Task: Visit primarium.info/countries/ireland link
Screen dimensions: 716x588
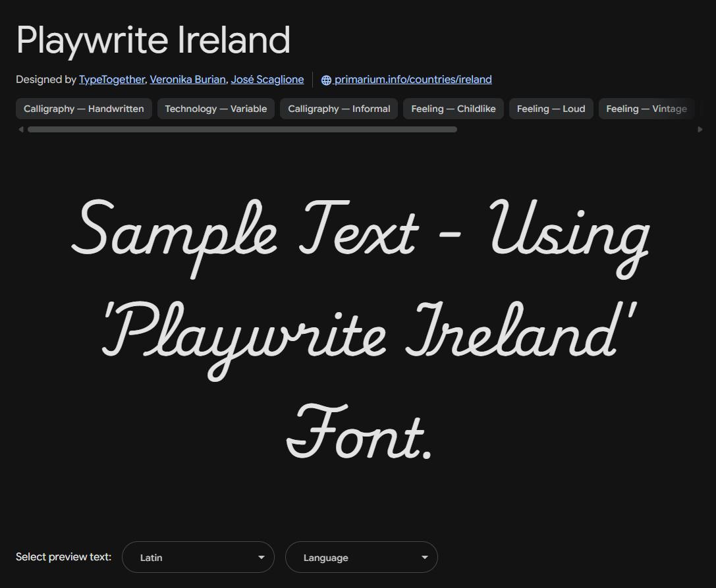Action: pos(413,80)
